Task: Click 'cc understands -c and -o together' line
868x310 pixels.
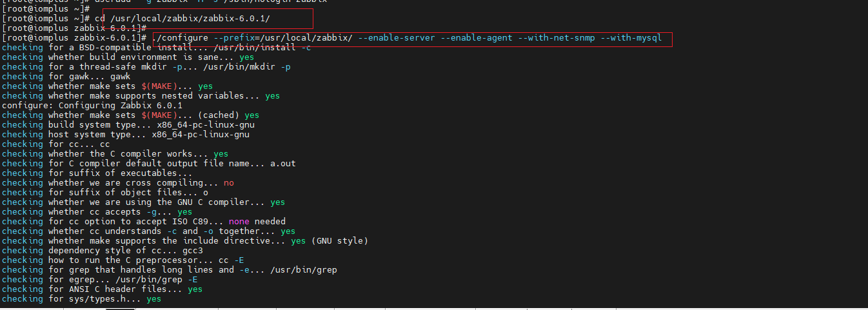Action: [149, 231]
